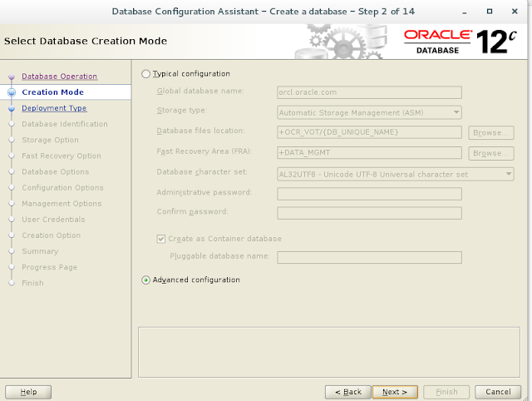Minimize the Database Configuration Assistant window

pos(465,12)
